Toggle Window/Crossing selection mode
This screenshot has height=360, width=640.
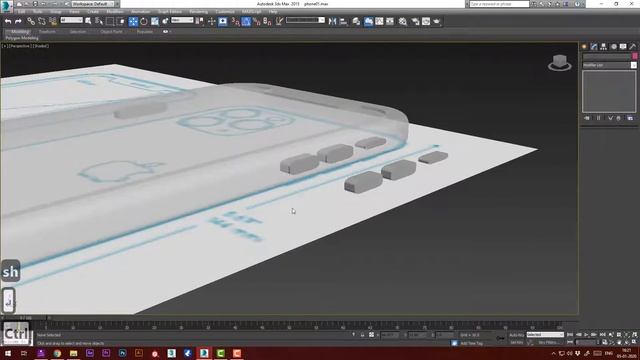point(121,21)
